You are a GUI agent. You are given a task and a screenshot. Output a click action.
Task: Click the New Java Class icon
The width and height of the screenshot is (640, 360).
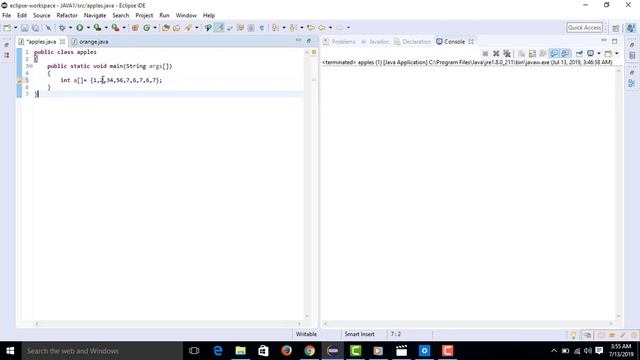(147, 28)
